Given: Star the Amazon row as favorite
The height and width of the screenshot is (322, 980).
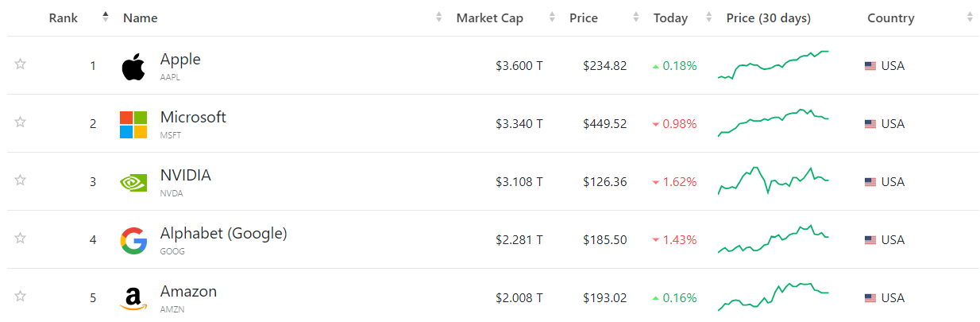Looking at the screenshot, I should pyautogui.click(x=21, y=297).
